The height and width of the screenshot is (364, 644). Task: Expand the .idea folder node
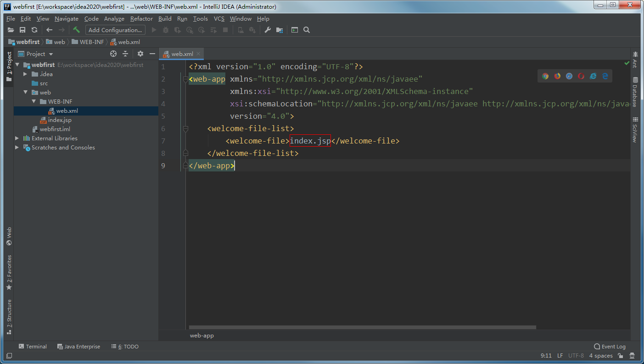(x=26, y=74)
